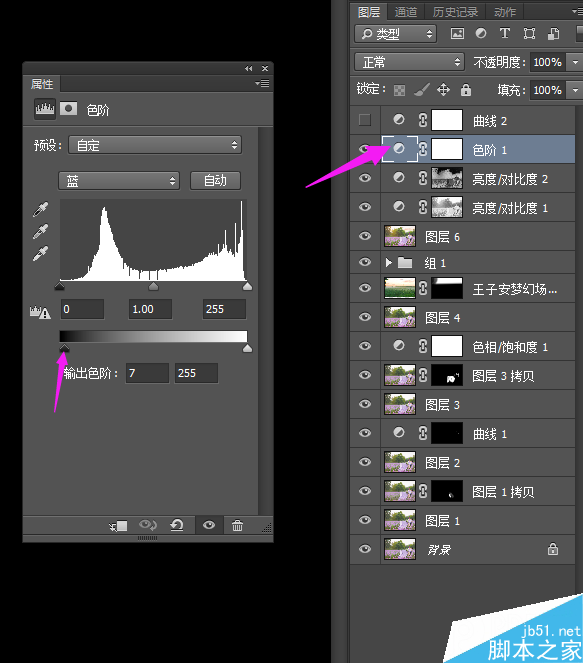Image resolution: width=583 pixels, height=663 pixels.
Task: Lock image pixels brush icon
Action: point(422,90)
